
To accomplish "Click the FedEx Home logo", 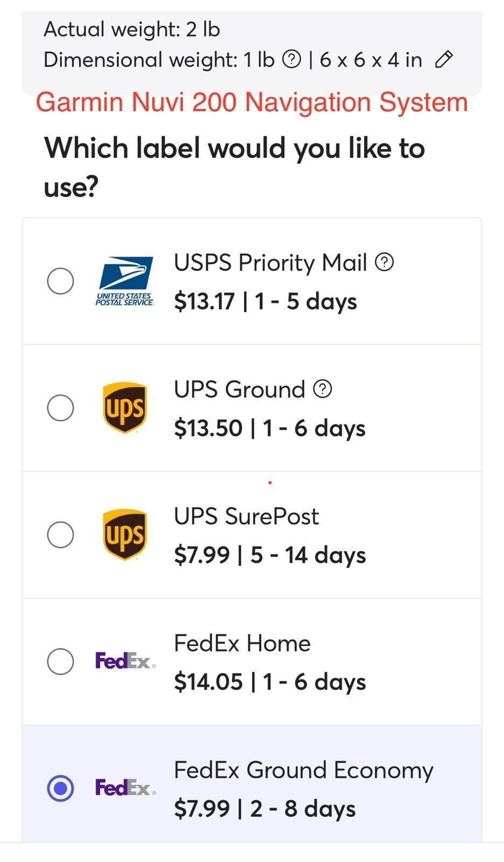I will pos(125,661).
